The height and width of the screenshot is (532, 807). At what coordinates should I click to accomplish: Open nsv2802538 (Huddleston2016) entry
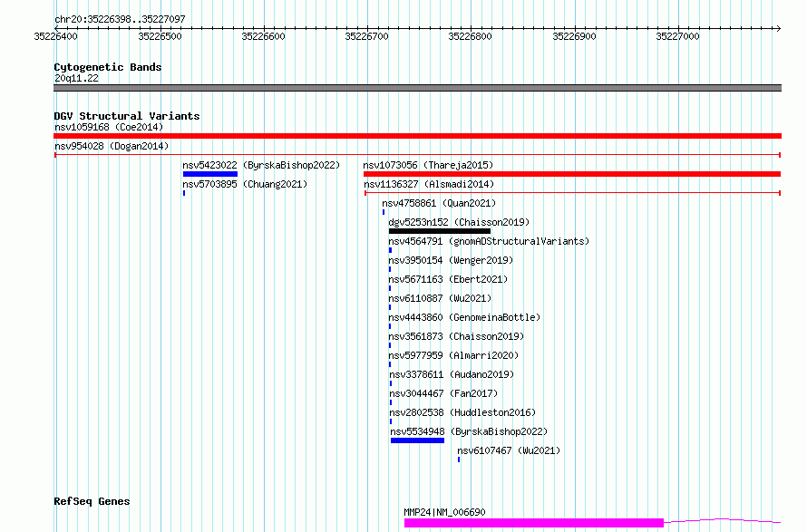[462, 412]
